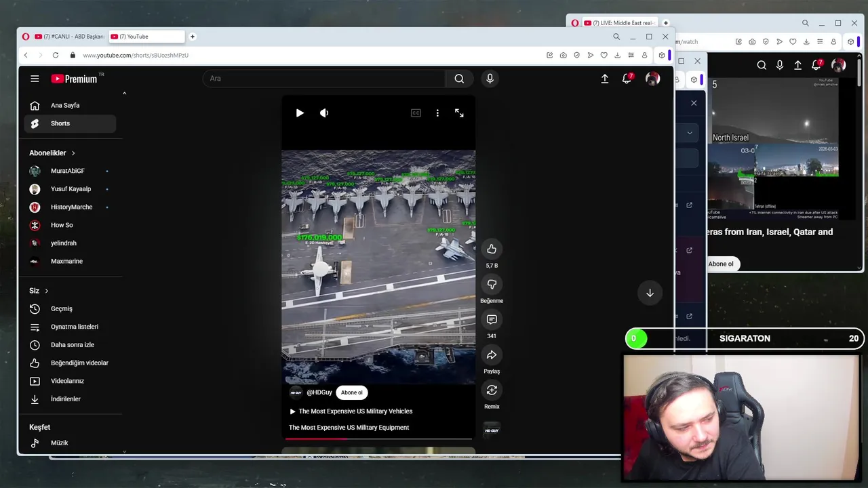
Task: Open Oynatma listeleri playlists
Action: click(x=71, y=327)
